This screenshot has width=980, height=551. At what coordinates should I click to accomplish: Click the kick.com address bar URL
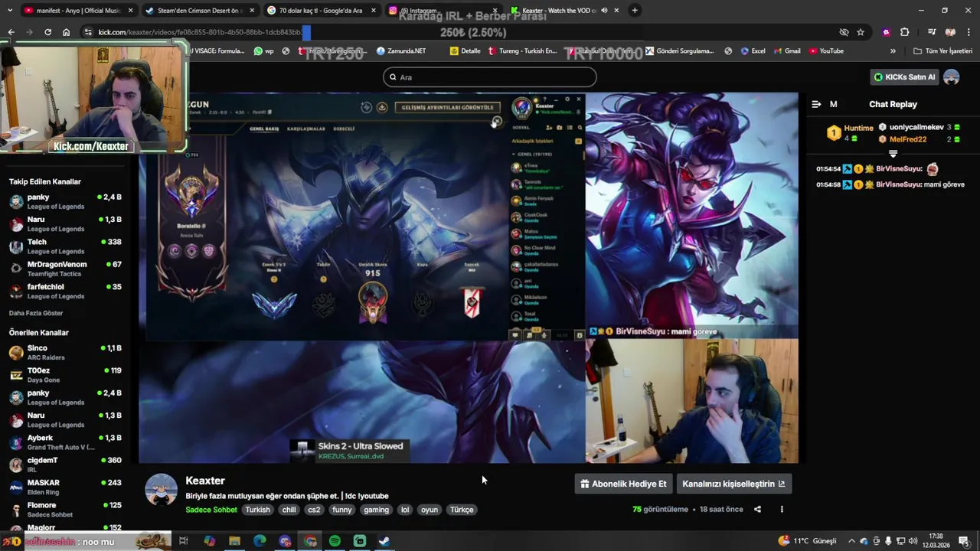click(x=201, y=32)
